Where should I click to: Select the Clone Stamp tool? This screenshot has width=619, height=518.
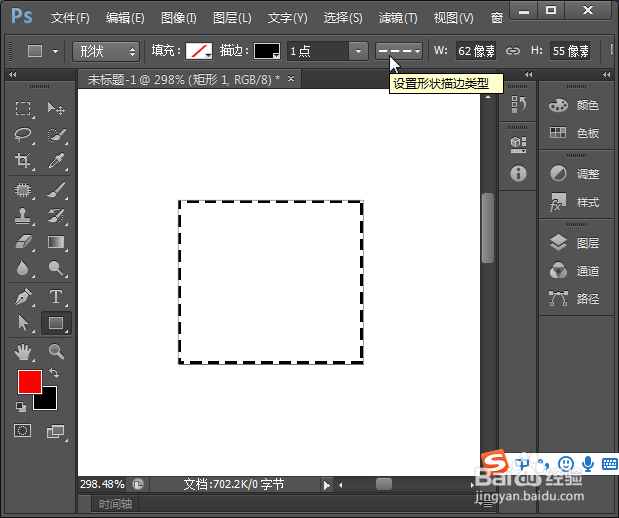pos(23,216)
